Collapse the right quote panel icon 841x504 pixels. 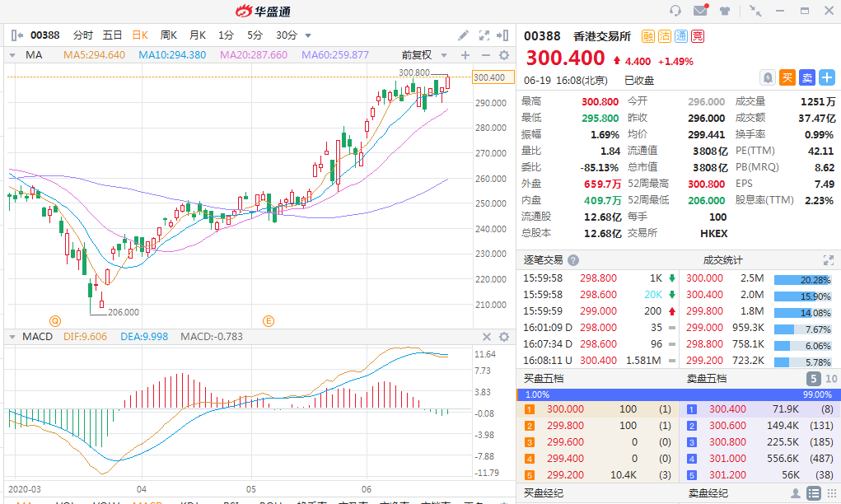(x=502, y=35)
